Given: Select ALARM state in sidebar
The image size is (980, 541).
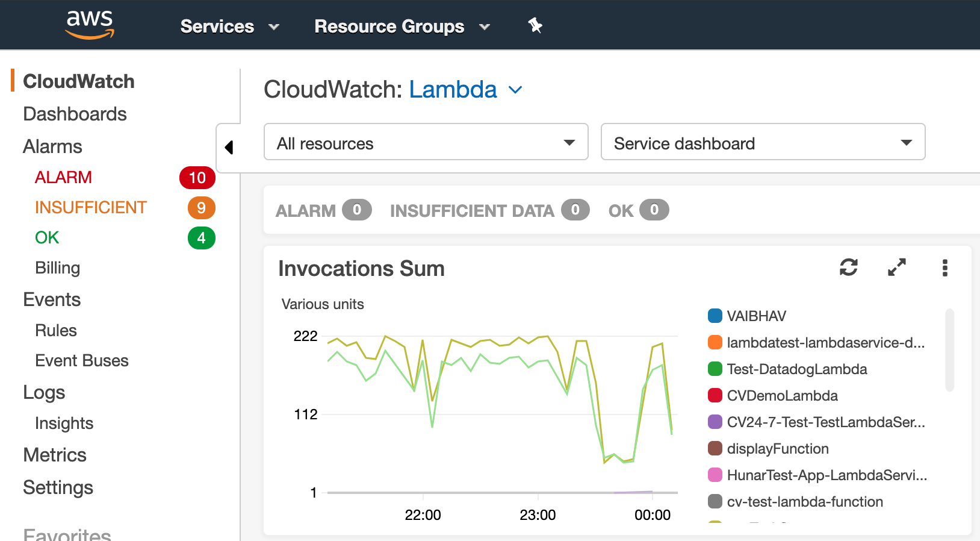Looking at the screenshot, I should pos(63,177).
